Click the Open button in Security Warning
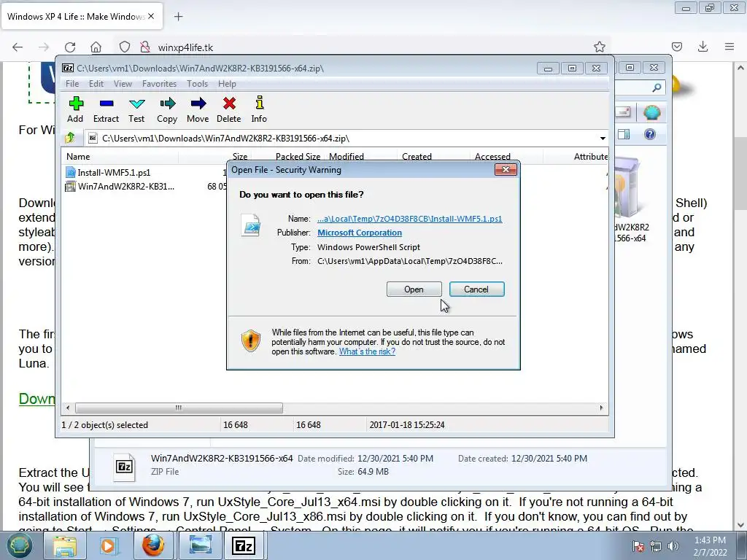 (x=414, y=289)
